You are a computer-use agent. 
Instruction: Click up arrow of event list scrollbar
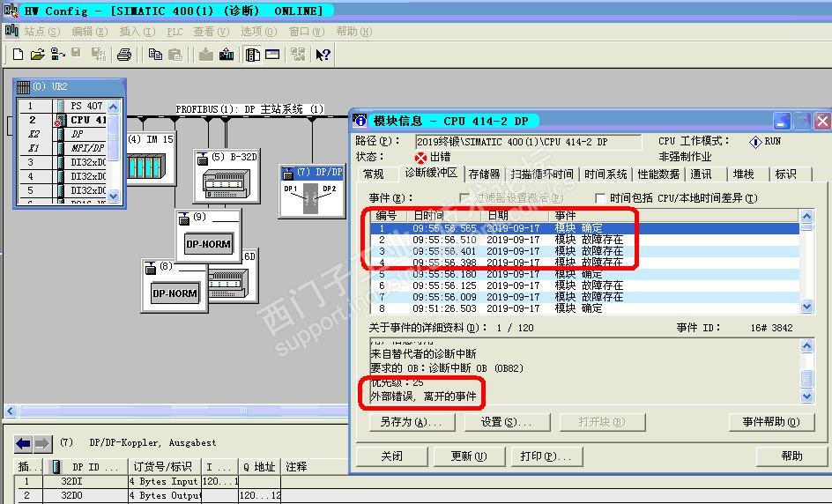pyautogui.click(x=806, y=216)
